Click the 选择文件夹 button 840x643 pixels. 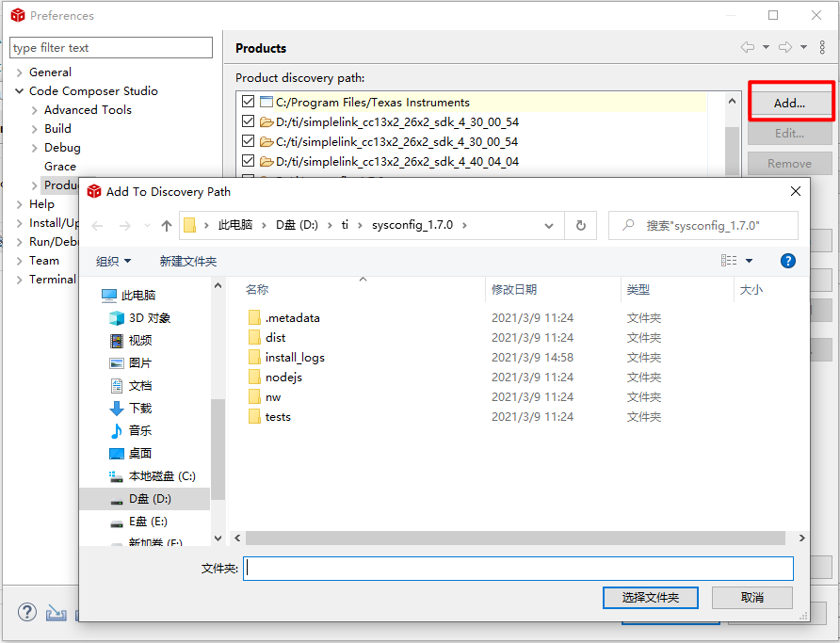pos(651,598)
